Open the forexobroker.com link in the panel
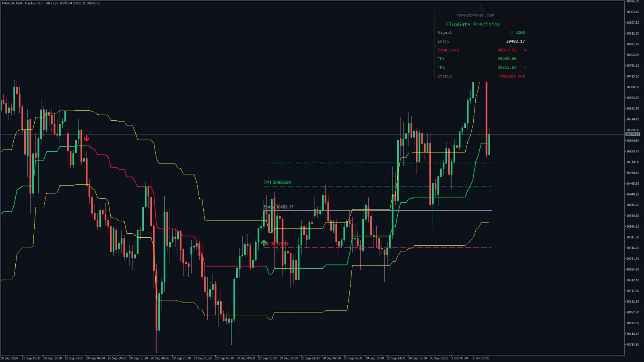Screen dimensions: 644x362 (475, 15)
